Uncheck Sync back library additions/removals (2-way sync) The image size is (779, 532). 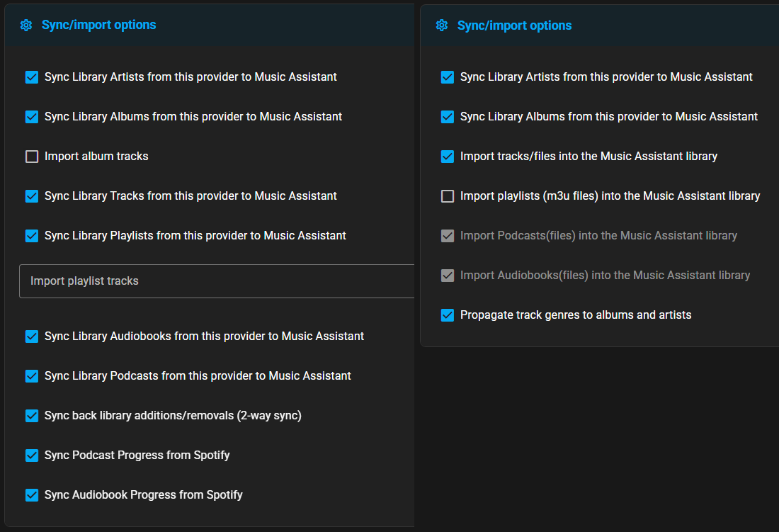[32, 416]
